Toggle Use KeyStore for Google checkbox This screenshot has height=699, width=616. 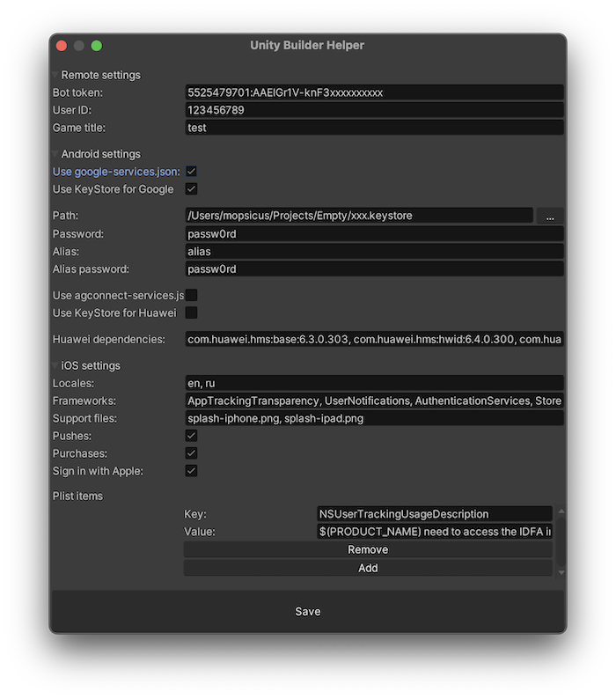click(191, 189)
